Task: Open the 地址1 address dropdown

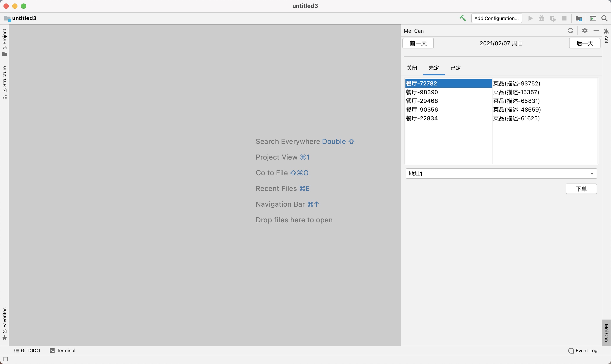Action: [x=501, y=173]
